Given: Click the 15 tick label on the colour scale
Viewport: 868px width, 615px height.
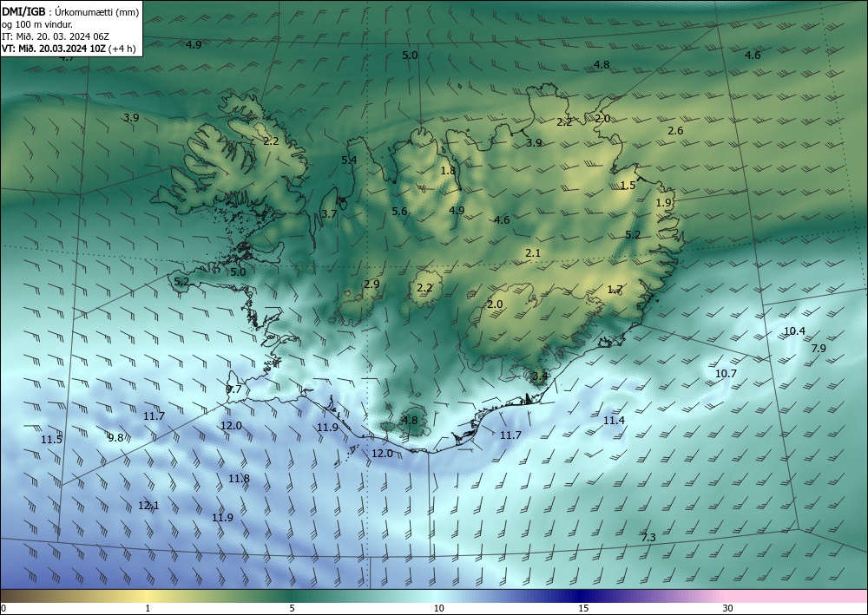Looking at the screenshot, I should (583, 608).
